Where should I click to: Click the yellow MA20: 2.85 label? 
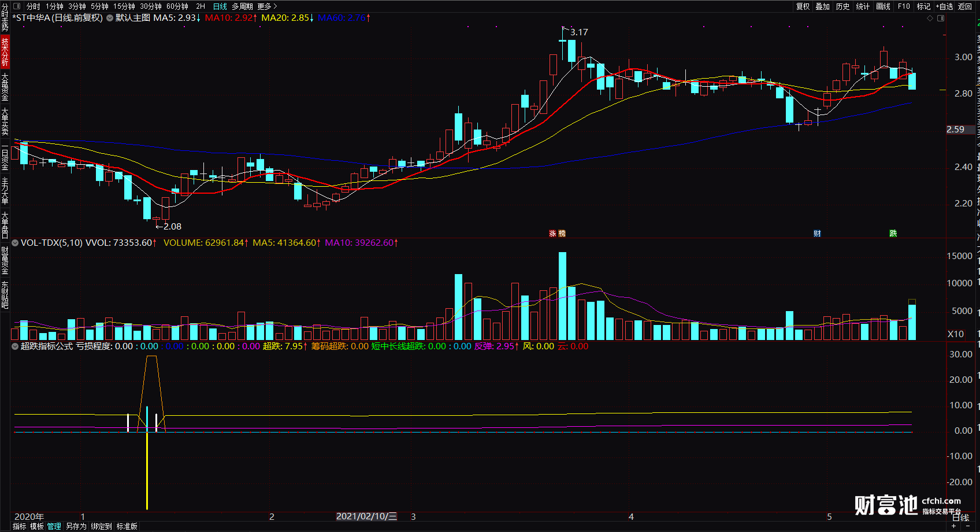click(288, 18)
